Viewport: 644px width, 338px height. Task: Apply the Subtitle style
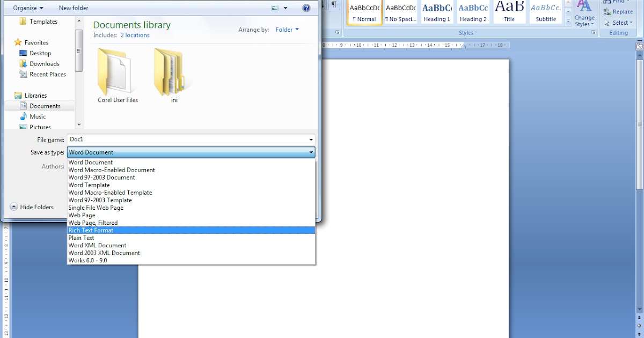tap(546, 12)
